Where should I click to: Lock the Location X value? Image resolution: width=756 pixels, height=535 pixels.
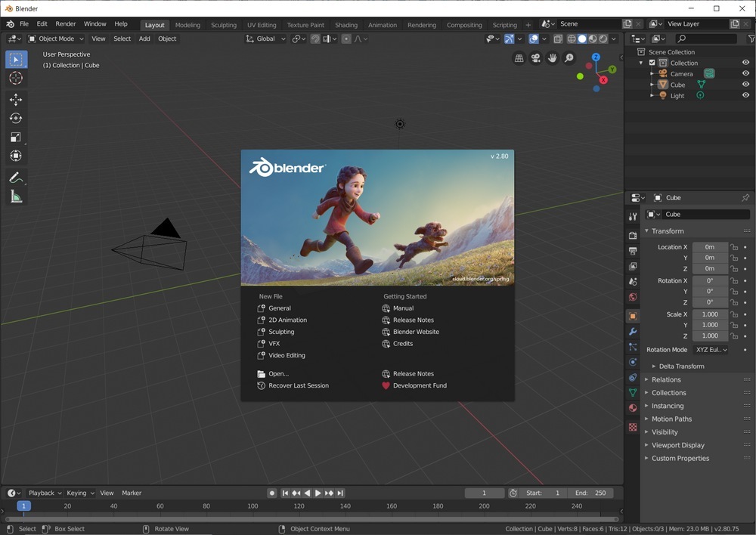pos(734,247)
